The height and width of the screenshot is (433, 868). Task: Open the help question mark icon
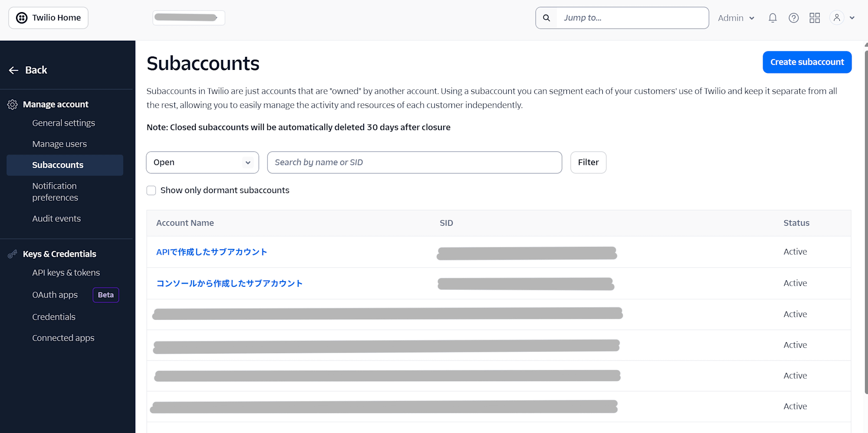(x=793, y=18)
